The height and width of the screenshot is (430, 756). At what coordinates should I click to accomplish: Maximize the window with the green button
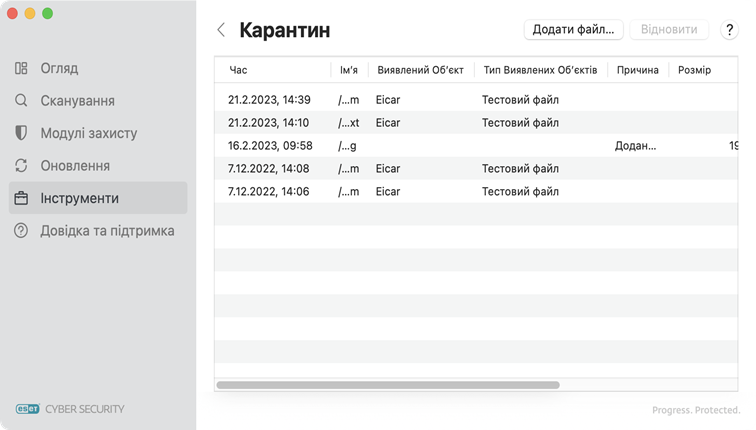coord(47,13)
